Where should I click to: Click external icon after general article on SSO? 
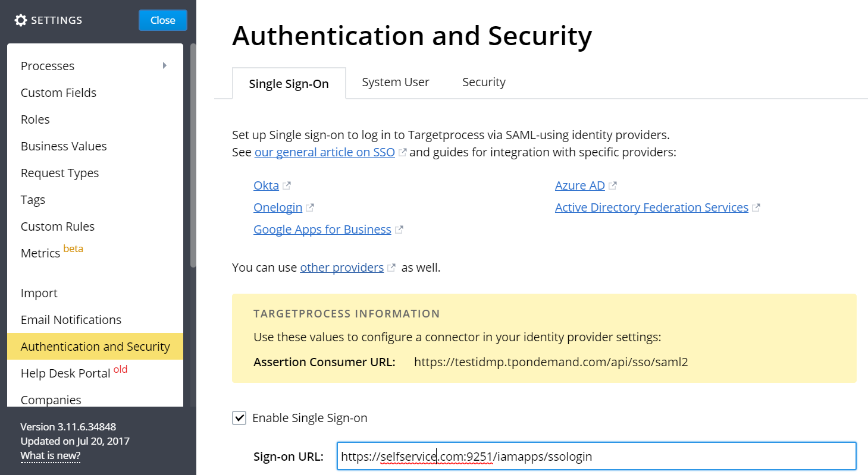coord(403,152)
